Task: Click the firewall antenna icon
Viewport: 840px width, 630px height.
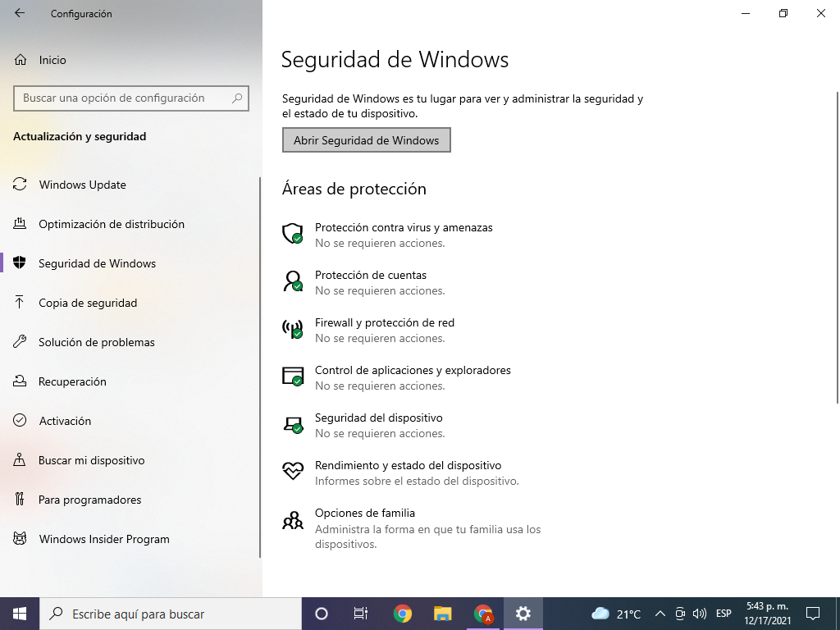Action: coord(293,329)
